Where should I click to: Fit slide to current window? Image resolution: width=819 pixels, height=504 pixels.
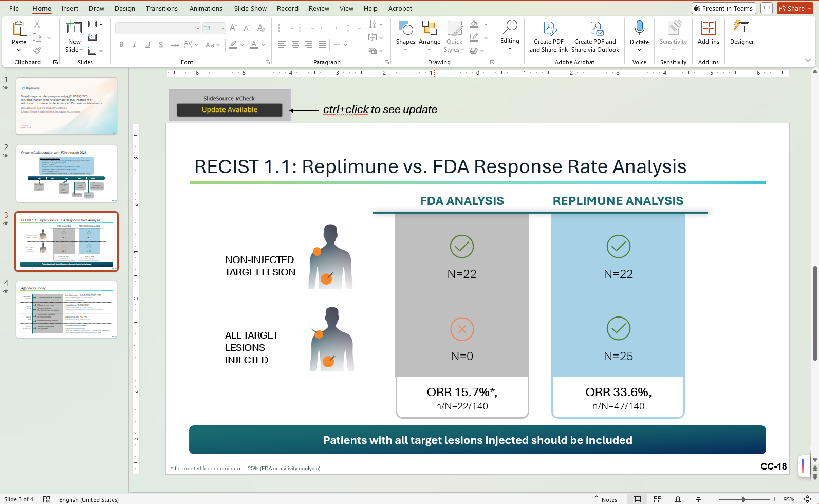(x=807, y=499)
